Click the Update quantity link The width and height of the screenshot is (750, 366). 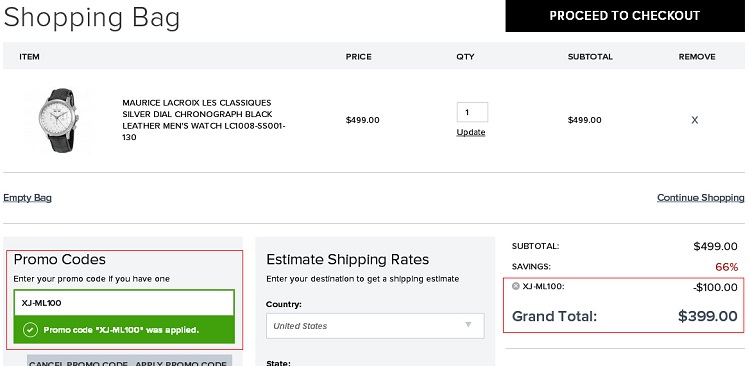pos(471,132)
